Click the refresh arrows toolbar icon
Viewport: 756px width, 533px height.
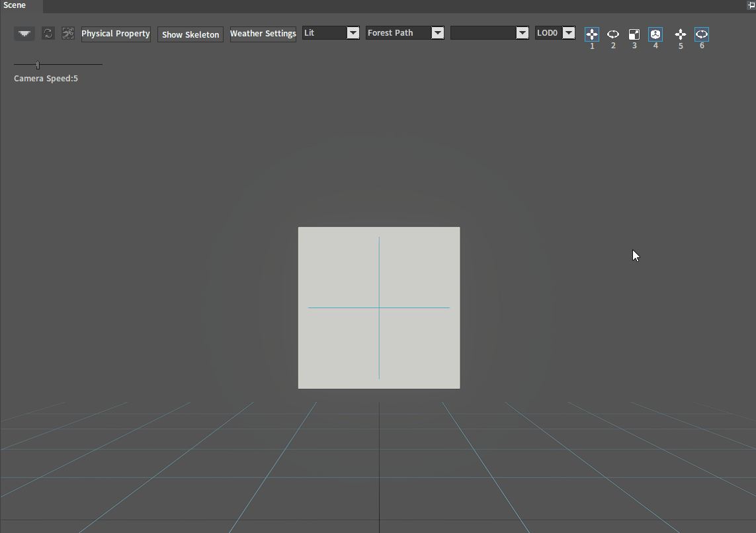point(48,33)
